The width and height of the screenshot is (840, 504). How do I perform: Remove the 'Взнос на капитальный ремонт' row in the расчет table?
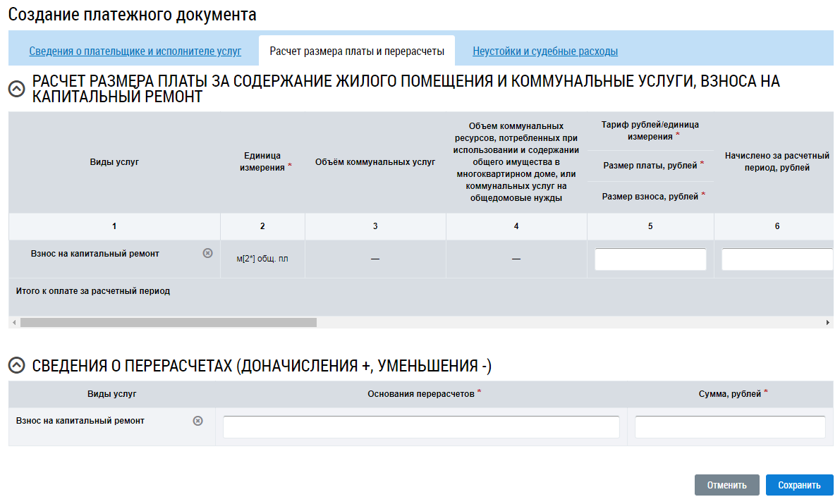pyautogui.click(x=208, y=253)
